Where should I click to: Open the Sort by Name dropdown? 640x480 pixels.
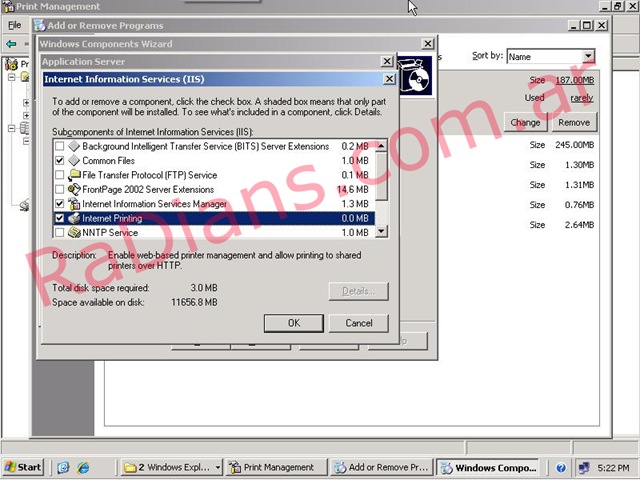point(588,57)
